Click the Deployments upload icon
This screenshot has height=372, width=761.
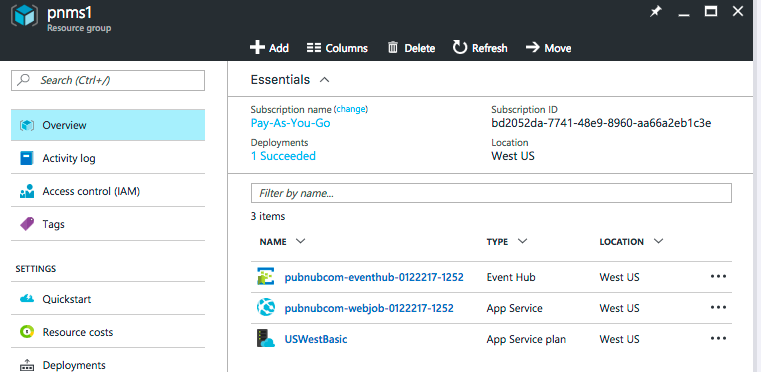(x=27, y=365)
